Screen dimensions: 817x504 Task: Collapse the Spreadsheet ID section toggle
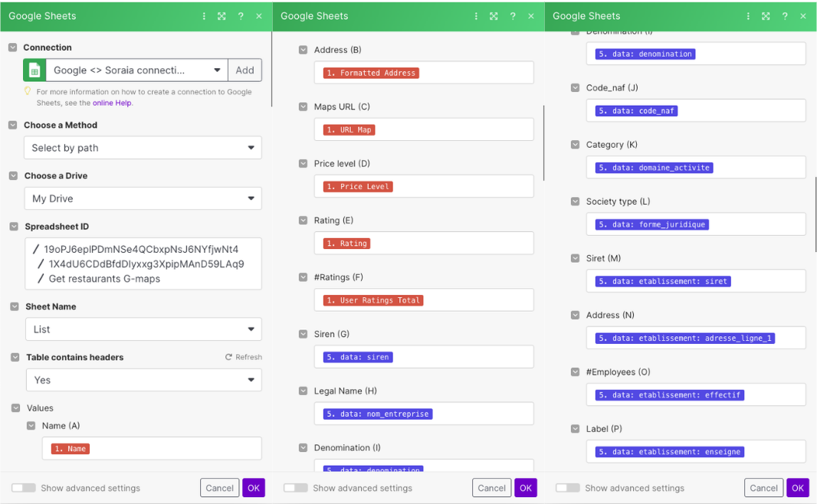[x=14, y=227]
